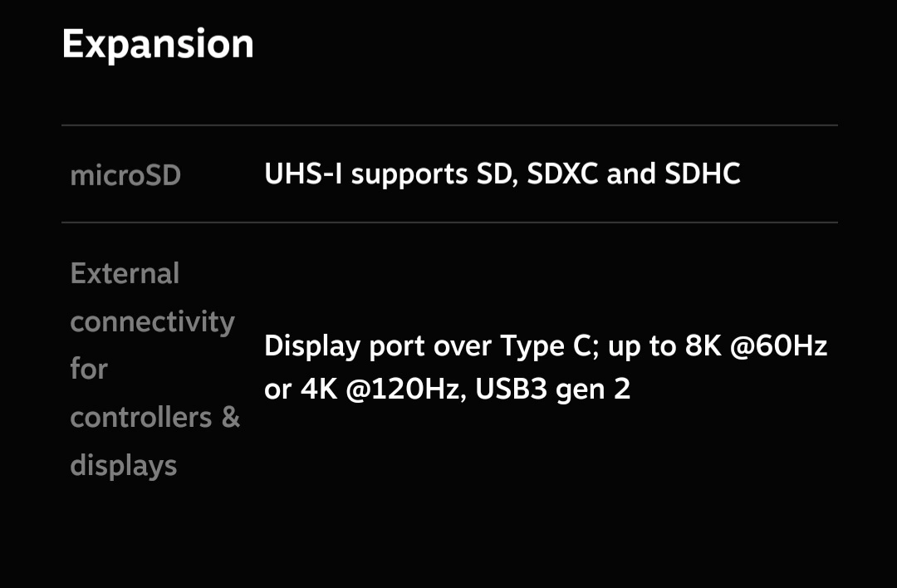Click the 8K text
Image resolution: width=897 pixels, height=588 pixels.
tap(703, 346)
